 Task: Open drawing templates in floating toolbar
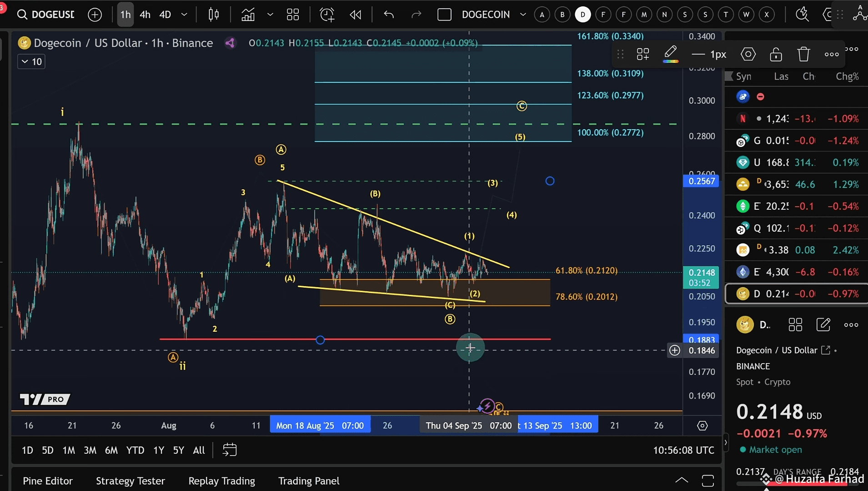[x=643, y=55]
